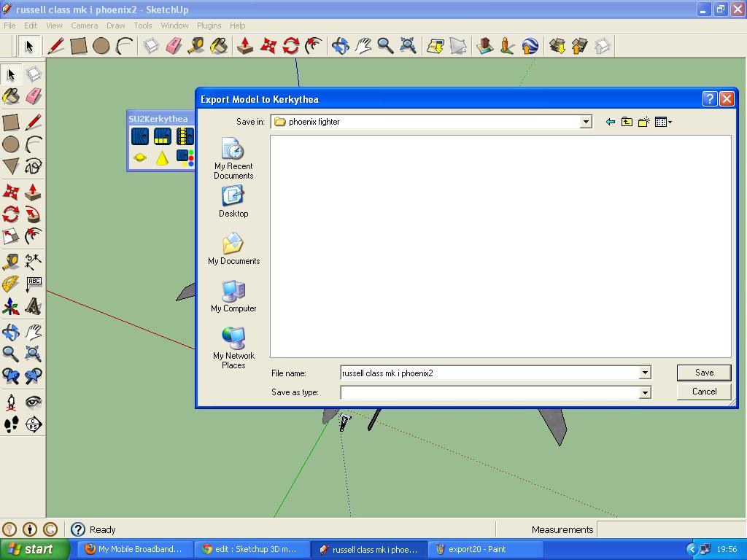Go to Desktop in places bar
This screenshot has width=747, height=560.
coord(233,201)
